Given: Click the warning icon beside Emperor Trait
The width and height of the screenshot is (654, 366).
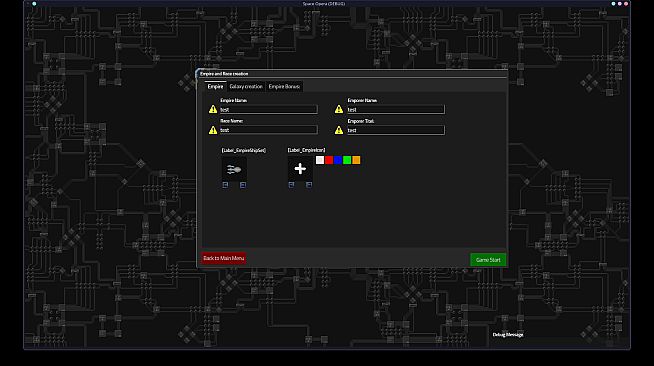Looking at the screenshot, I should click(339, 130).
